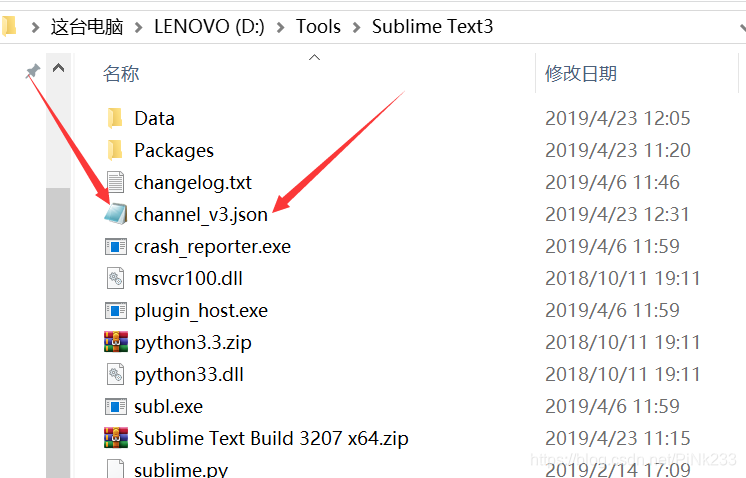Click the sublime.py file name

click(181, 469)
